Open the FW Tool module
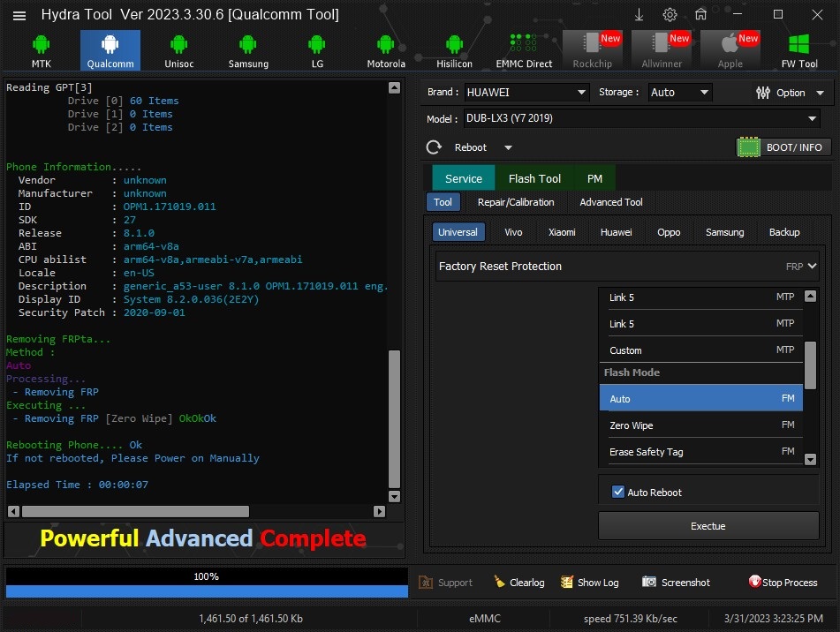The width and height of the screenshot is (840, 632). [799, 51]
